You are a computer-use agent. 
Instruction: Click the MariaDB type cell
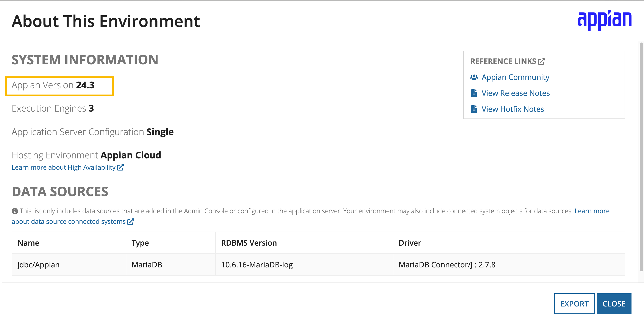click(x=171, y=265)
